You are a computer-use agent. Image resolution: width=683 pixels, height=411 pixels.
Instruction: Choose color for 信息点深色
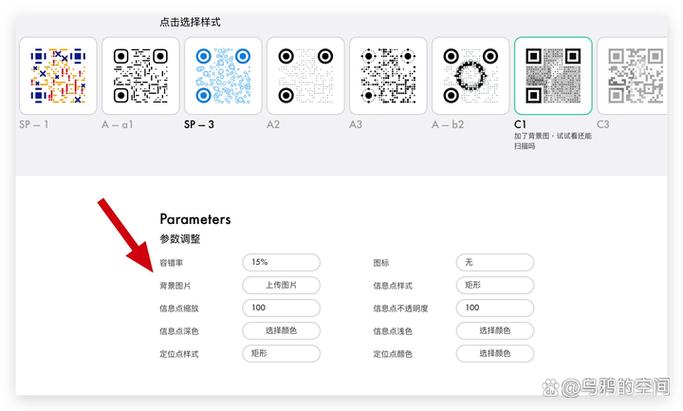281,330
